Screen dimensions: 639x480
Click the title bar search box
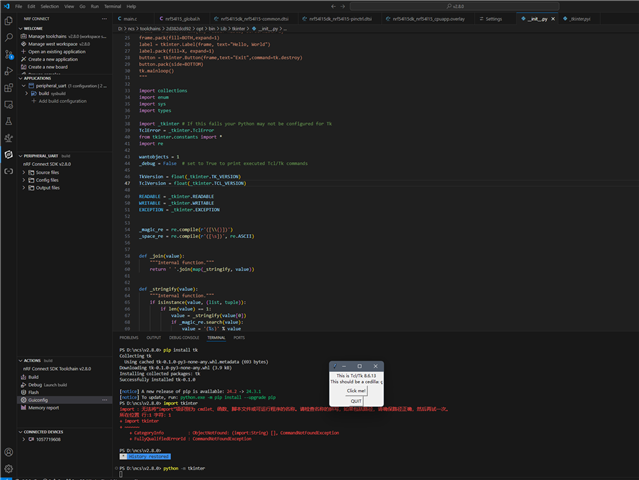pyautogui.click(x=454, y=6)
